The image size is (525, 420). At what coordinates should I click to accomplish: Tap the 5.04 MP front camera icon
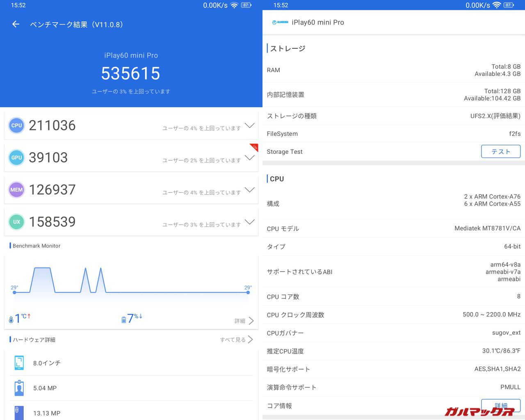(x=19, y=388)
